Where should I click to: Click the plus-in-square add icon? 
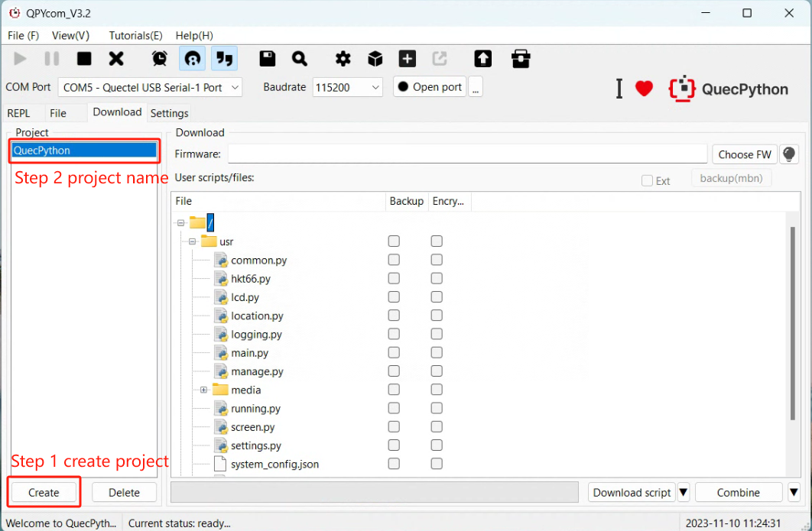(x=408, y=59)
